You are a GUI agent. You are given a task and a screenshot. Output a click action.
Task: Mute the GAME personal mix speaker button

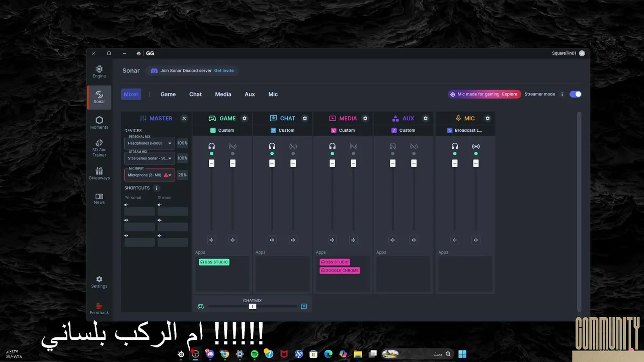coord(211,240)
